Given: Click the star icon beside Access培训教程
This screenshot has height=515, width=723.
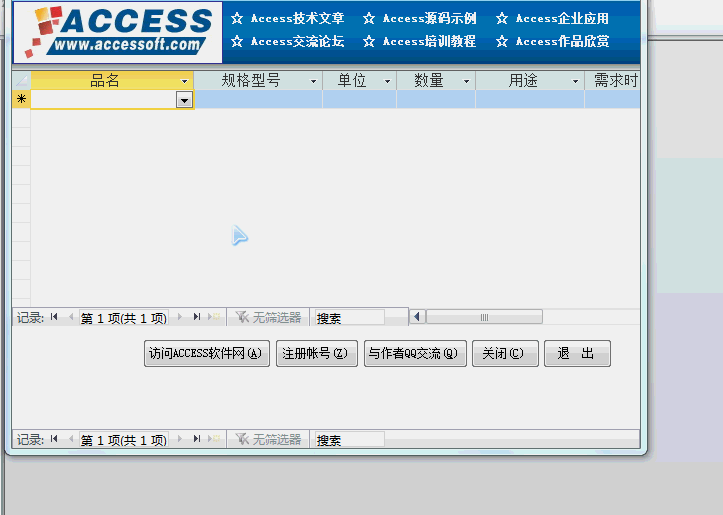Looking at the screenshot, I should click(x=369, y=41).
